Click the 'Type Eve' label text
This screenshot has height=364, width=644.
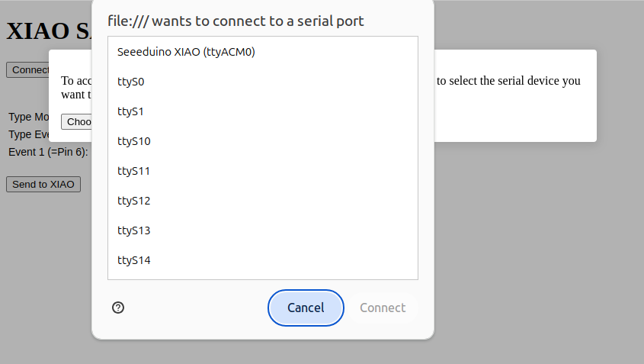pos(30,134)
